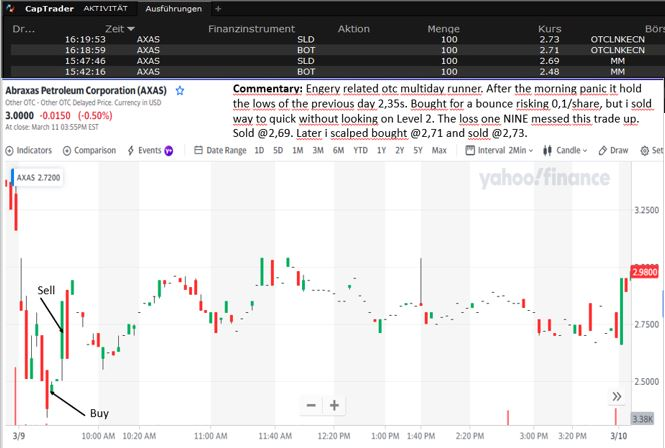Open the Comparison option
665x448 pixels.
tap(89, 151)
